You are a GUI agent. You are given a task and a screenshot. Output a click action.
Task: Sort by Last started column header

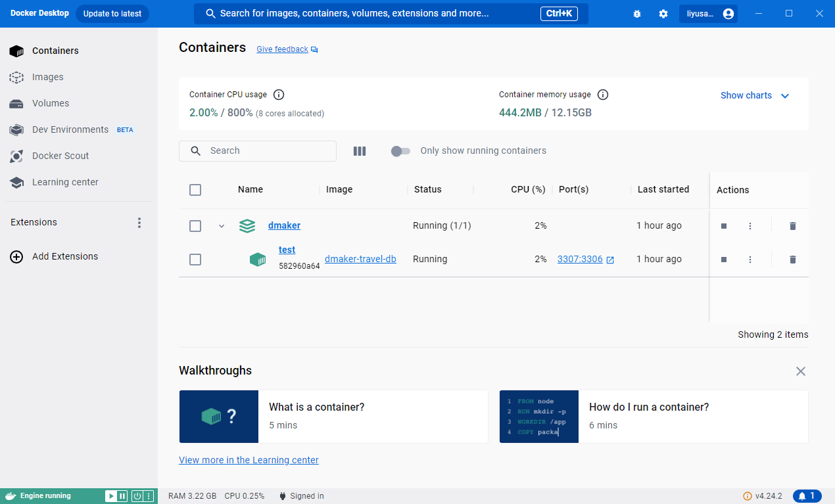click(x=663, y=189)
